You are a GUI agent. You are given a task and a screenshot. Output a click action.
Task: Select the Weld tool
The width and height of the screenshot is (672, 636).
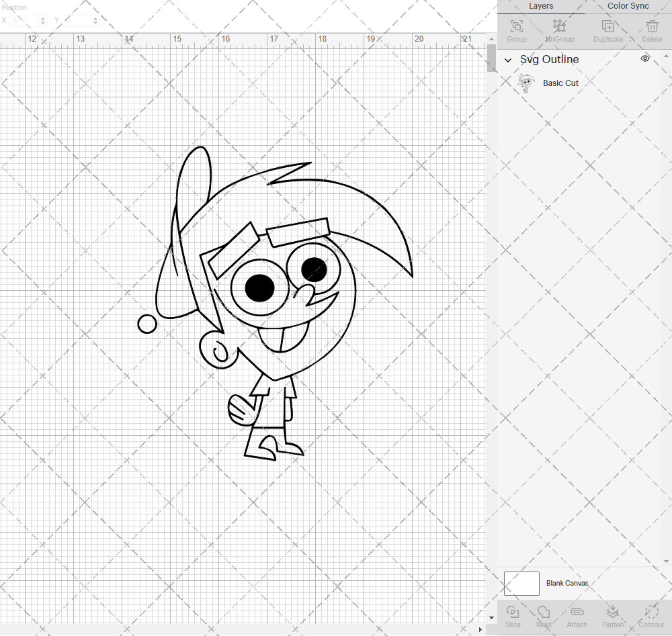click(544, 615)
